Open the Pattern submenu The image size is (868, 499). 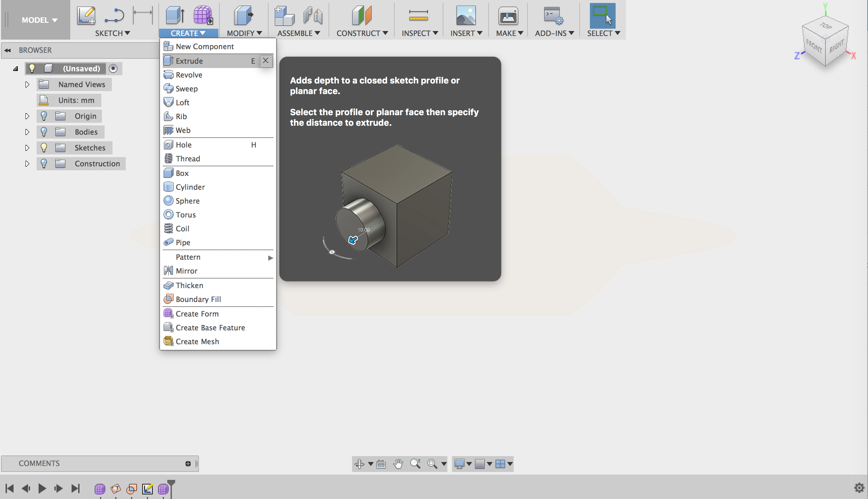pos(218,257)
